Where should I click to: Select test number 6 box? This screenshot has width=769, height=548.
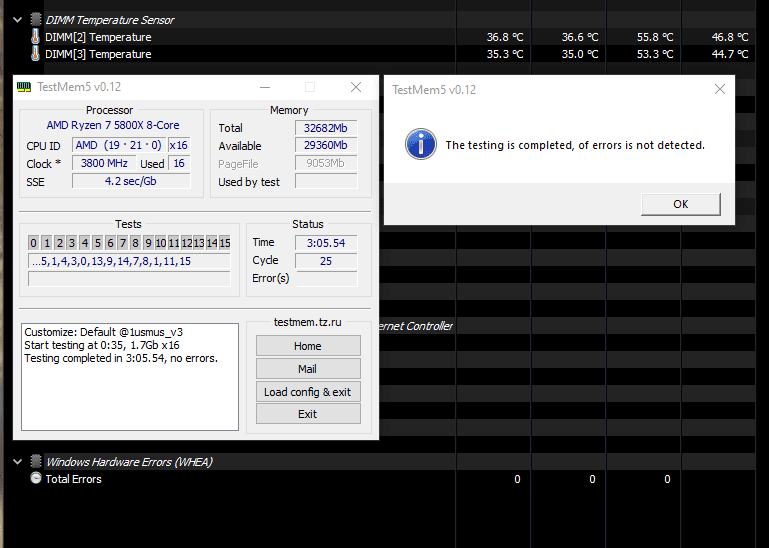110,243
